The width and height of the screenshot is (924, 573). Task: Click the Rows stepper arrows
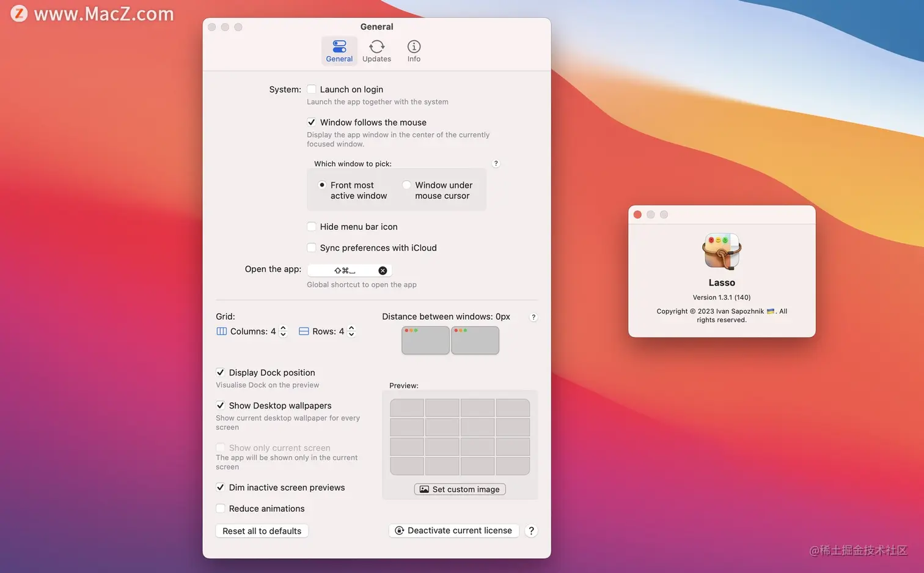351,331
